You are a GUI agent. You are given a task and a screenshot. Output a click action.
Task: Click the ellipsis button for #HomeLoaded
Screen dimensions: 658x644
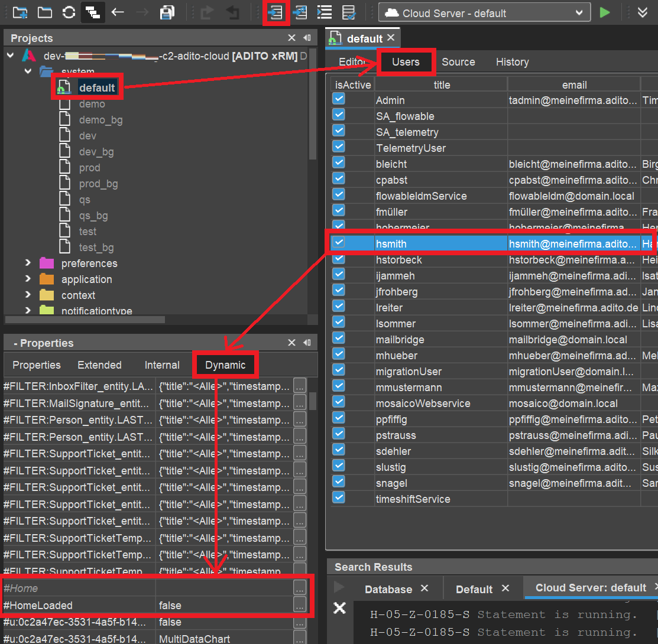(300, 605)
